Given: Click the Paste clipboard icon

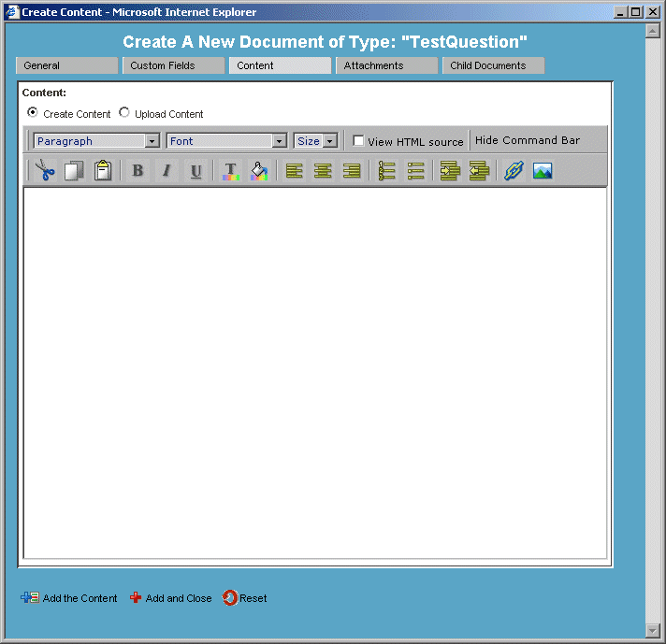Looking at the screenshot, I should pos(103,171).
